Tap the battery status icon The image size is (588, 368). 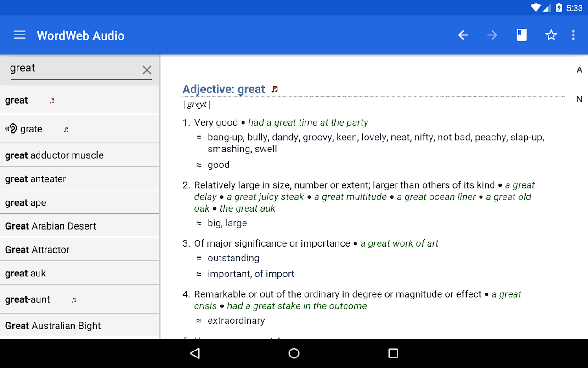(559, 8)
